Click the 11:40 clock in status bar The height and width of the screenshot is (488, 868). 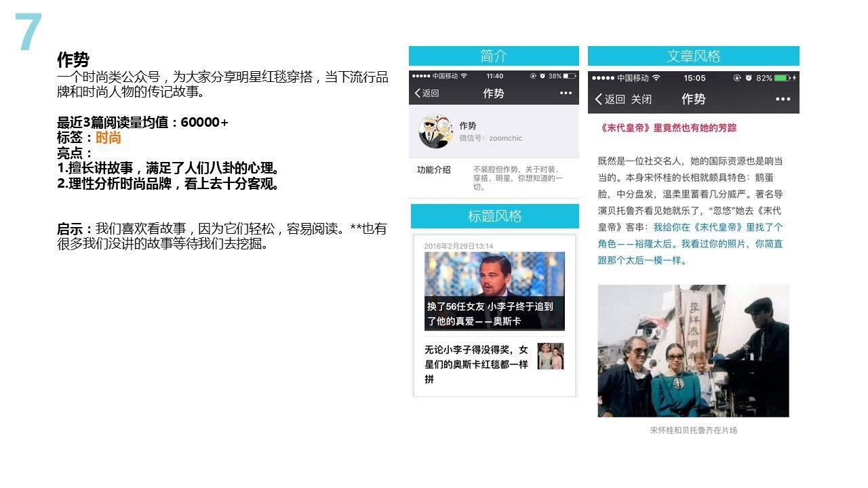495,76
